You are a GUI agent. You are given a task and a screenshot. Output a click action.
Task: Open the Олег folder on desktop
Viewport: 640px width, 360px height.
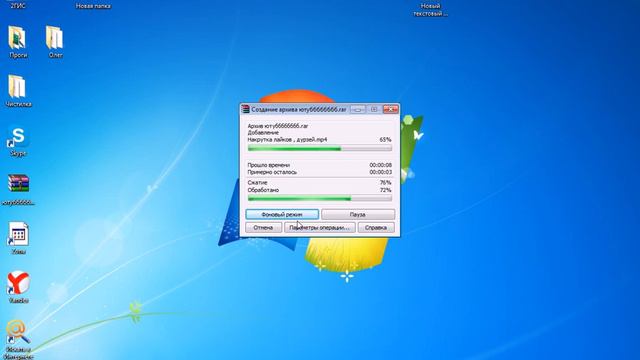[x=54, y=38]
